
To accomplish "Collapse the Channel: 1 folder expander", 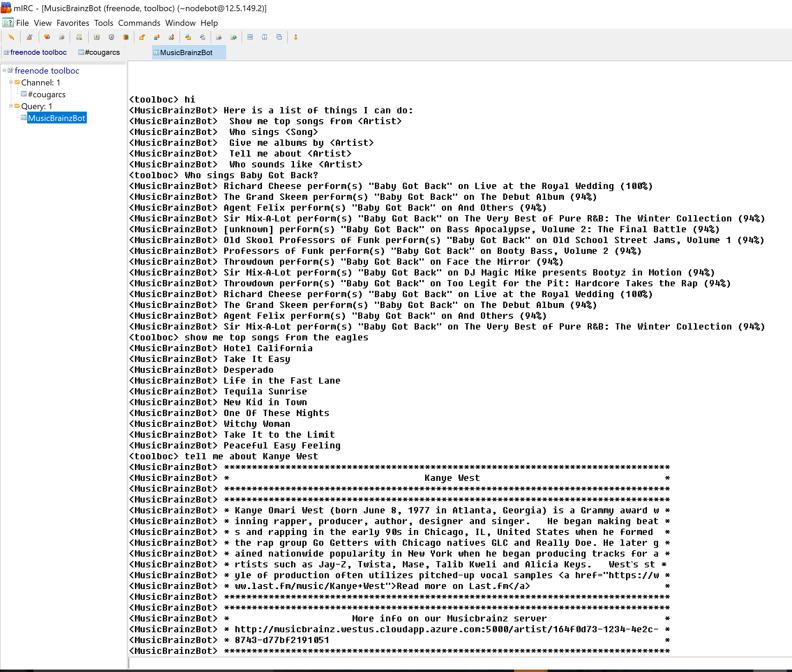I will click(11, 82).
